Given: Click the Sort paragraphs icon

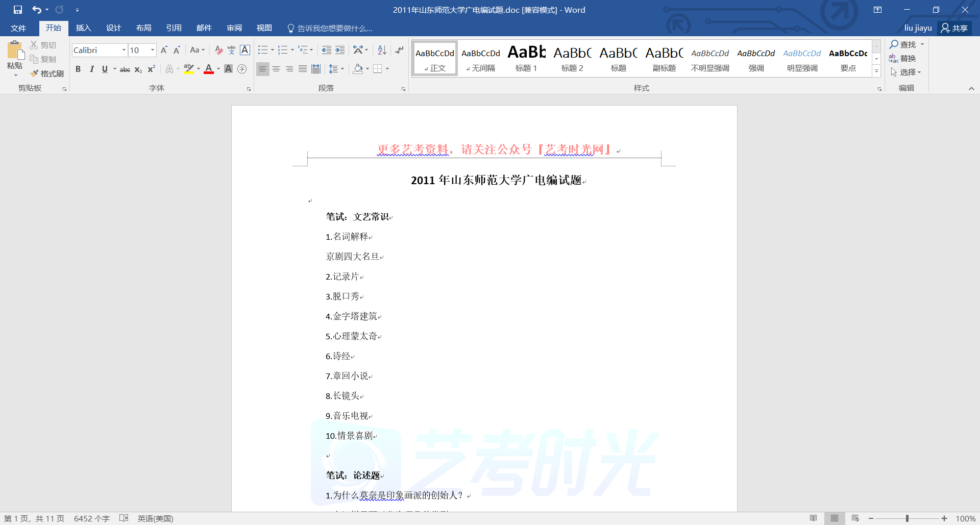Looking at the screenshot, I should tap(382, 50).
